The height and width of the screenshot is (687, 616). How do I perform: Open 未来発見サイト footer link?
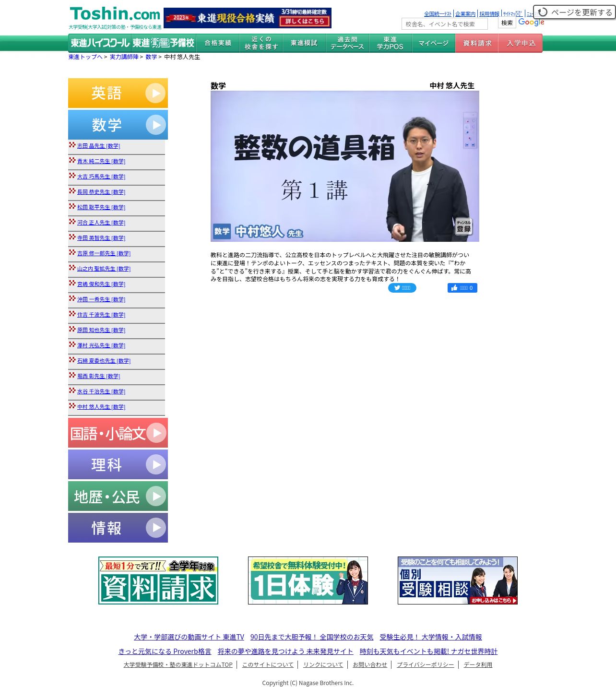[285, 651]
